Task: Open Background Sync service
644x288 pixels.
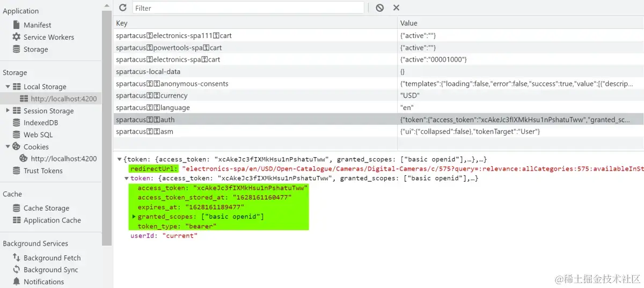Action: point(51,270)
